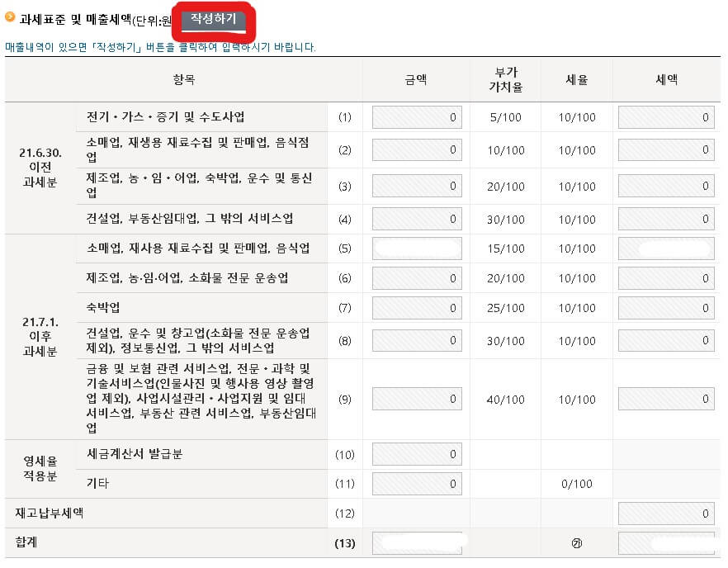Click the 영세율 적용분 group label

point(40,469)
